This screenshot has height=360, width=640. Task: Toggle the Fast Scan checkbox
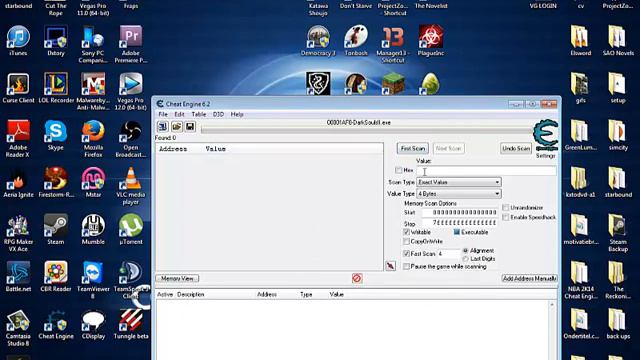tap(406, 253)
